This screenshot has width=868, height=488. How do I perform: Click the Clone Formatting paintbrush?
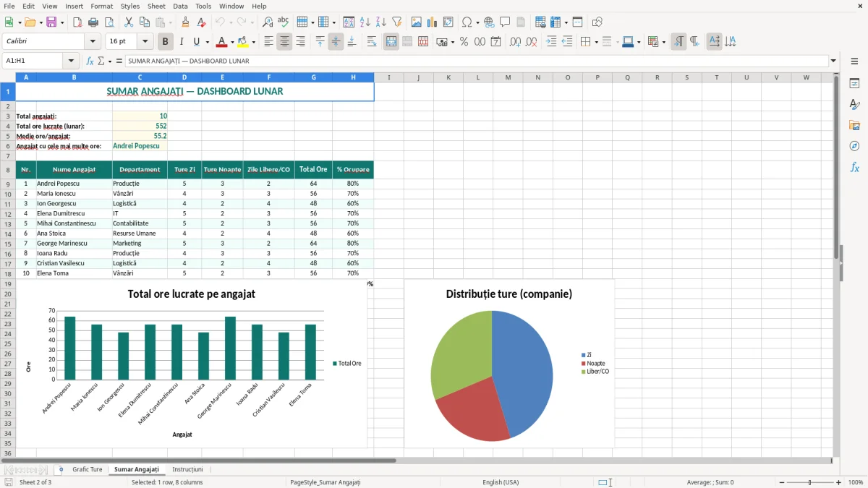click(x=185, y=22)
